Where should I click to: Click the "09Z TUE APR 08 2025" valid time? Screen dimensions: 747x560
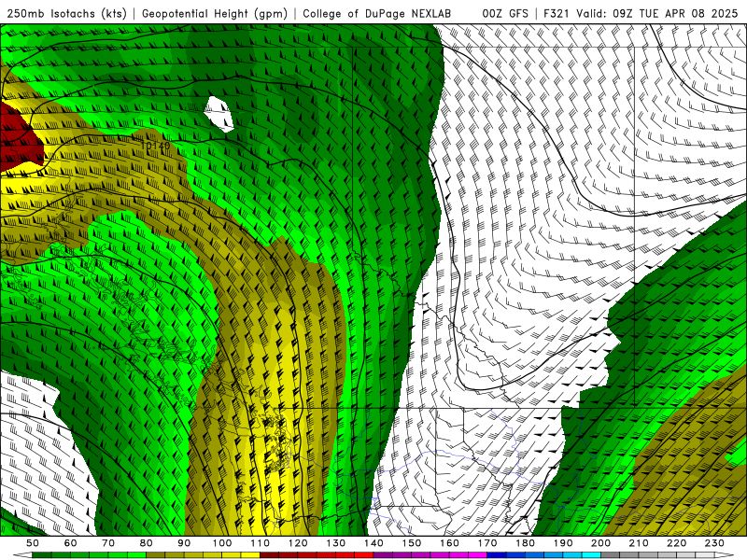coord(675,14)
